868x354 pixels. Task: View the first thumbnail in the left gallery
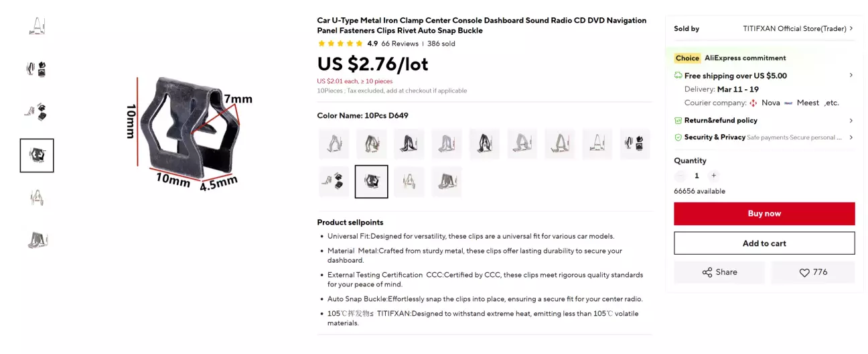click(x=37, y=27)
